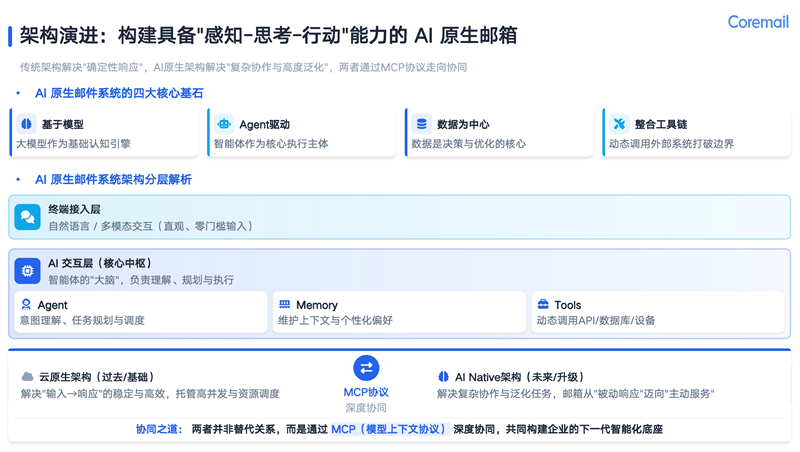Click the 数据为中心 database icon
The width and height of the screenshot is (800, 452).
(421, 124)
